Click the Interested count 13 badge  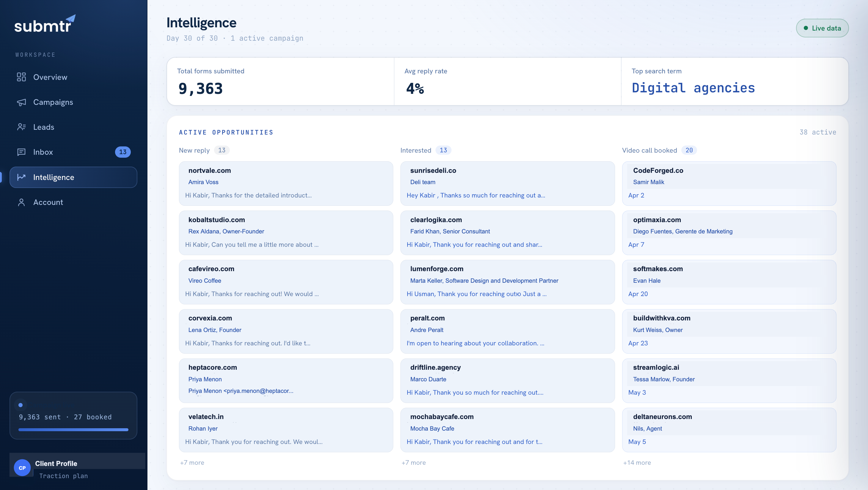tap(444, 150)
